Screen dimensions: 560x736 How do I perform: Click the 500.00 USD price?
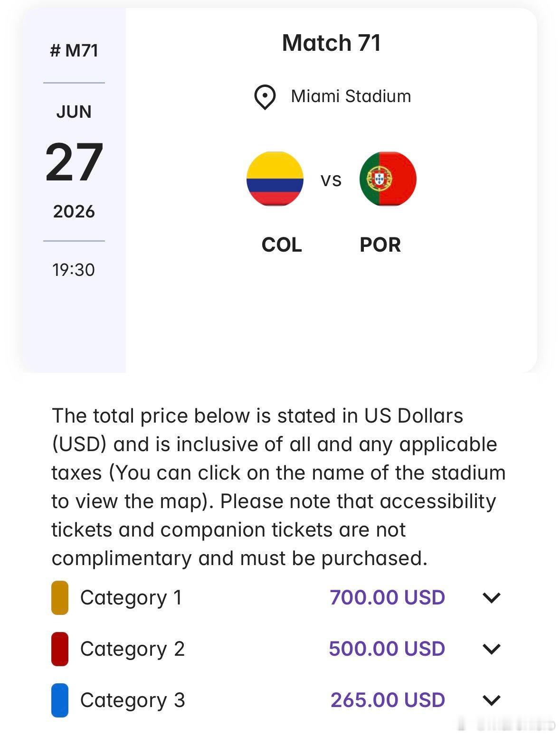pyautogui.click(x=387, y=649)
